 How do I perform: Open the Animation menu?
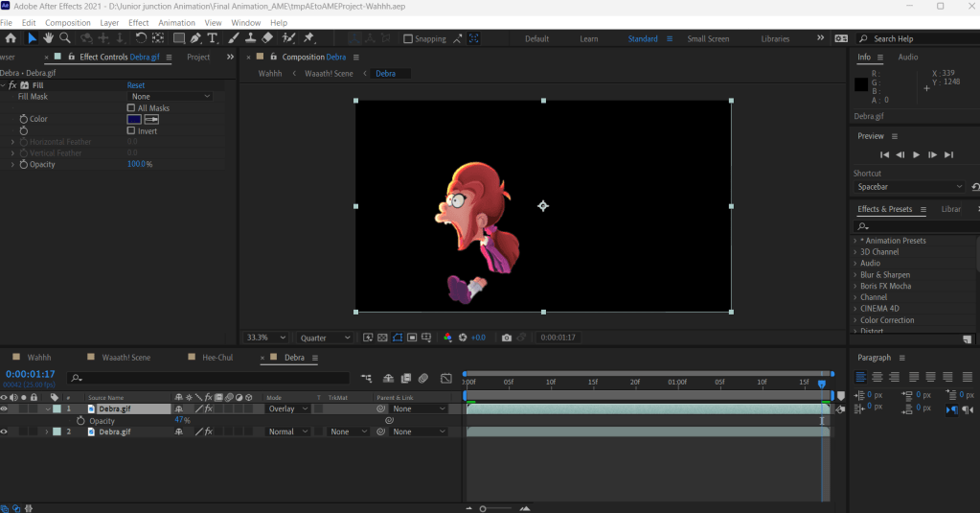click(x=176, y=22)
